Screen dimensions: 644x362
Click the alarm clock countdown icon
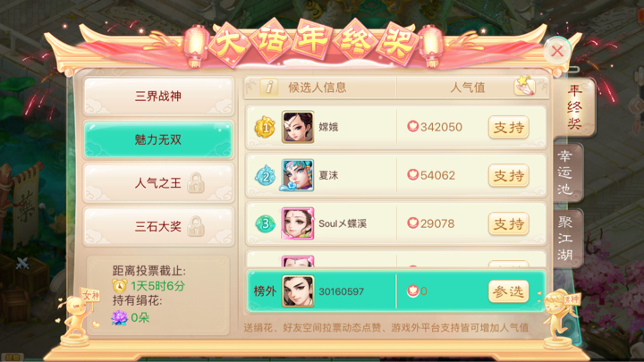click(120, 286)
